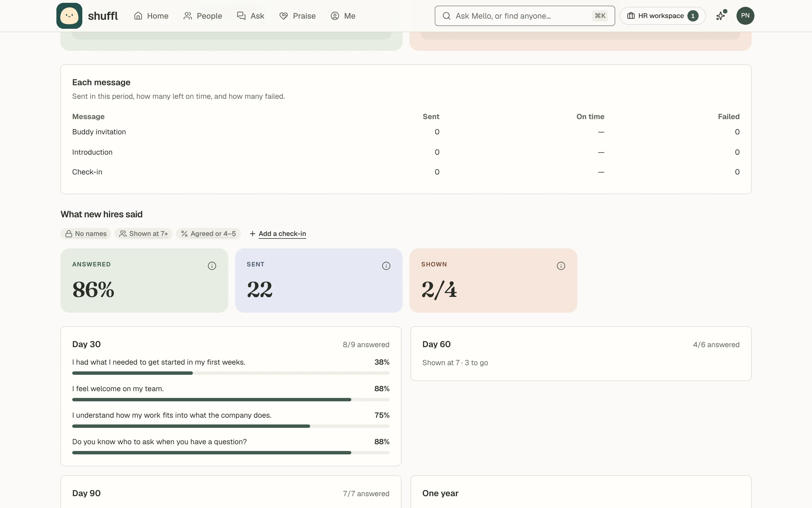Click 'Shown at 7 · 3 to go' text
The height and width of the screenshot is (508, 812).
(x=455, y=363)
